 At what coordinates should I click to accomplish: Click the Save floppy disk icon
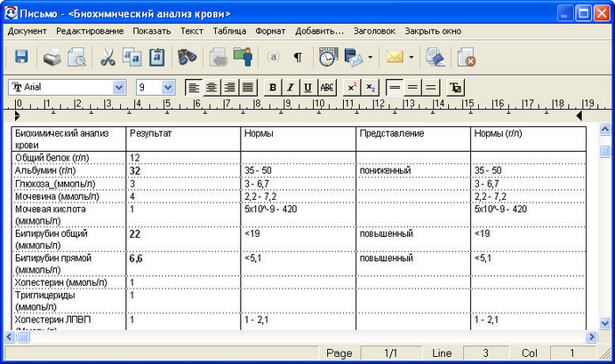click(x=21, y=57)
